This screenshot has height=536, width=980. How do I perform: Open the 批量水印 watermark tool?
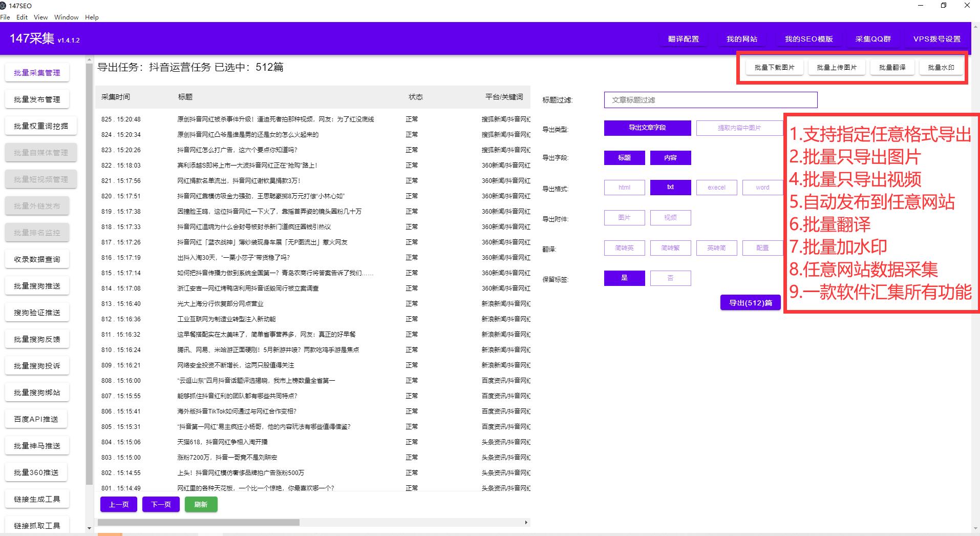pyautogui.click(x=941, y=67)
